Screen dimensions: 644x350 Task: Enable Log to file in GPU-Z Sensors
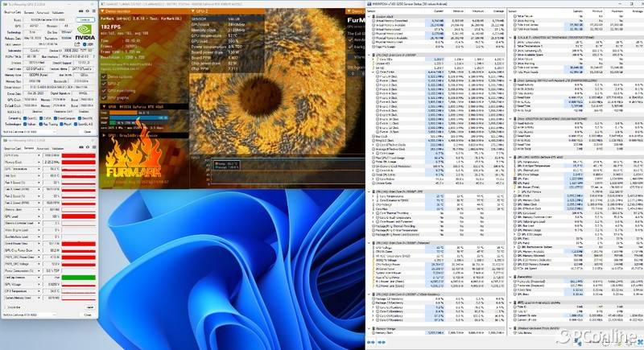tap(6, 307)
